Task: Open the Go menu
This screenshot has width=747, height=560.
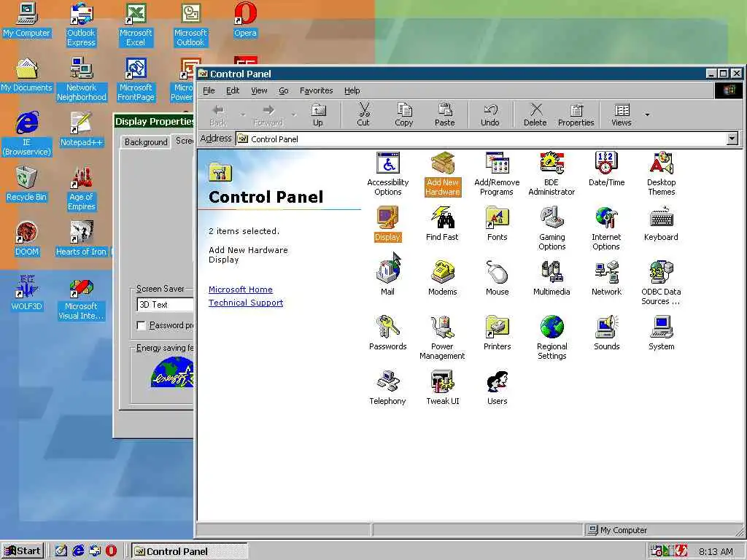Action: coord(284,90)
